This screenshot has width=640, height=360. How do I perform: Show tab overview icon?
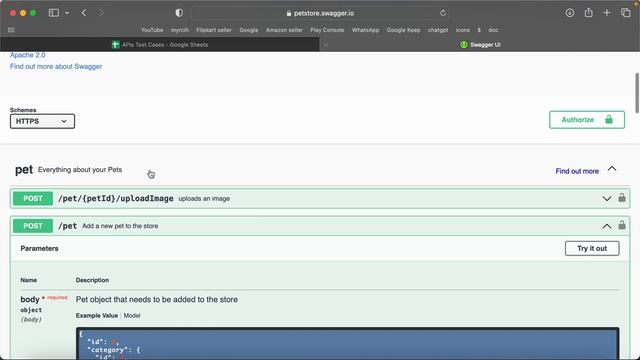(626, 13)
